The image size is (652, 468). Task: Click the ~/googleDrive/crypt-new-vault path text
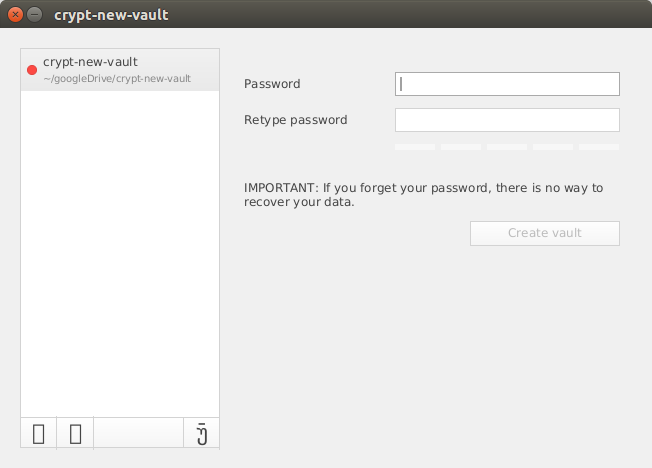pyautogui.click(x=117, y=79)
